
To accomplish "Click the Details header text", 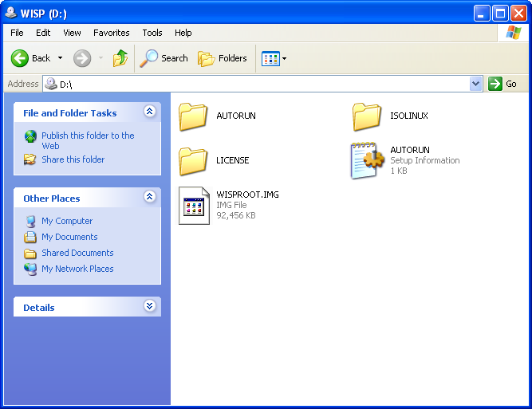I will [x=38, y=308].
